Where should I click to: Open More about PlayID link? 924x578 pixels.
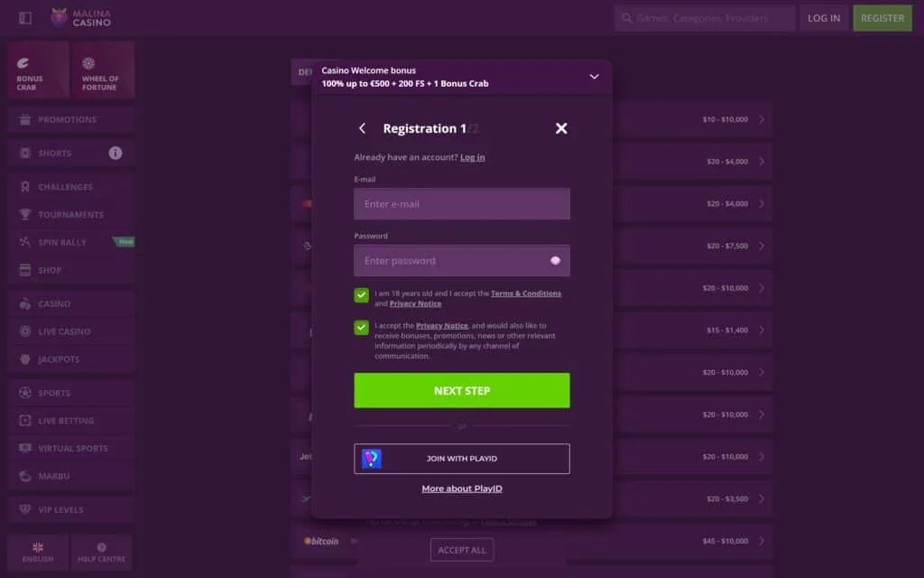point(462,489)
